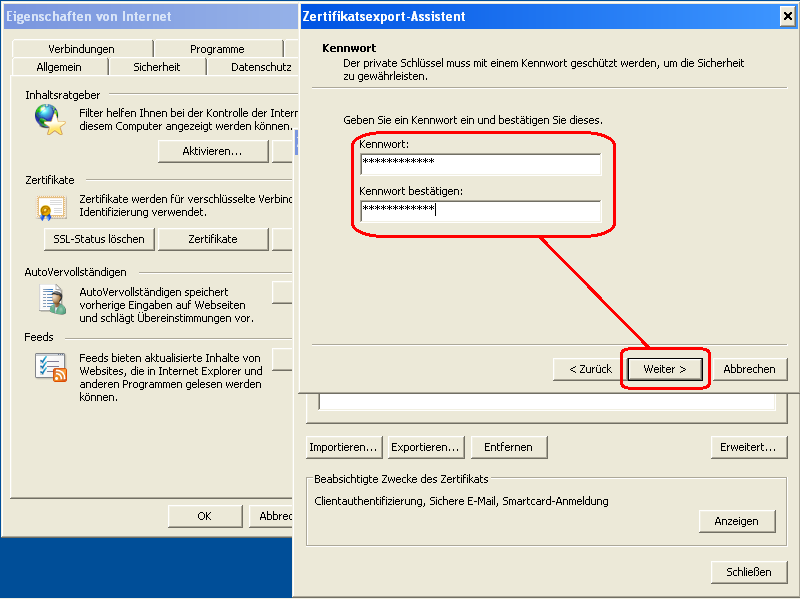This screenshot has width=800, height=600.
Task: Click Weiter in the export wizard
Action: coord(665,368)
